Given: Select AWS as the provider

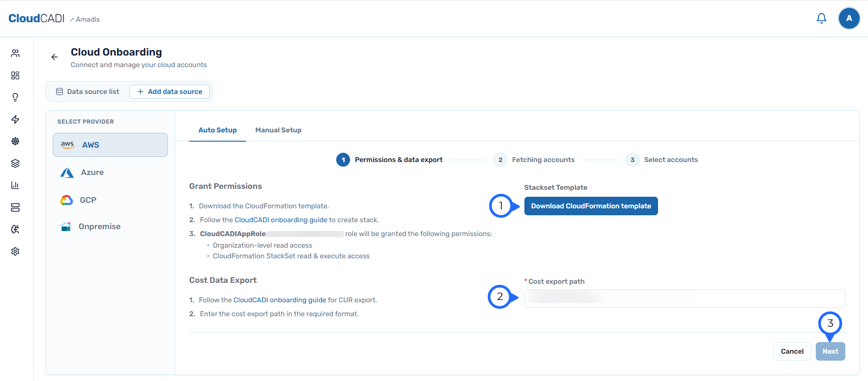Looking at the screenshot, I should coord(110,145).
